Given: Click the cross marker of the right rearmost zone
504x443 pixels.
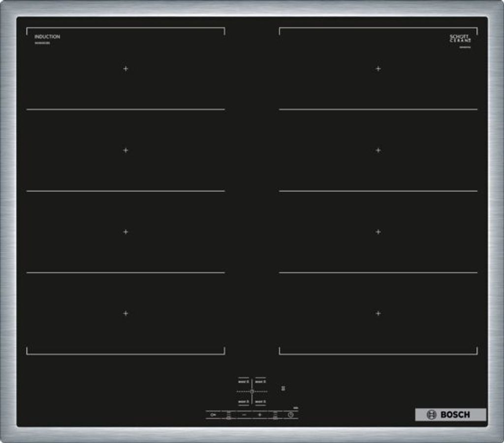Looking at the screenshot, I should tap(378, 69).
